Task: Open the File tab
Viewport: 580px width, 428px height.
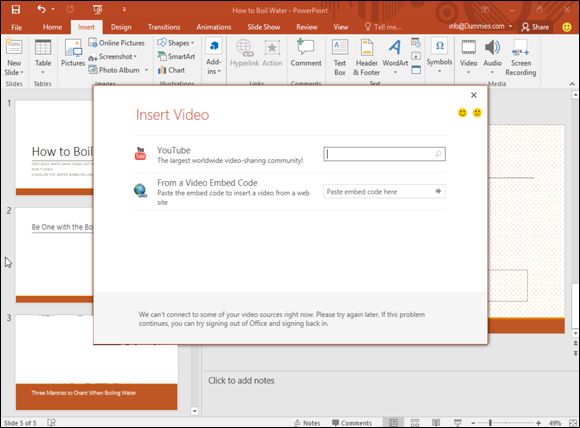Action: [x=17, y=27]
